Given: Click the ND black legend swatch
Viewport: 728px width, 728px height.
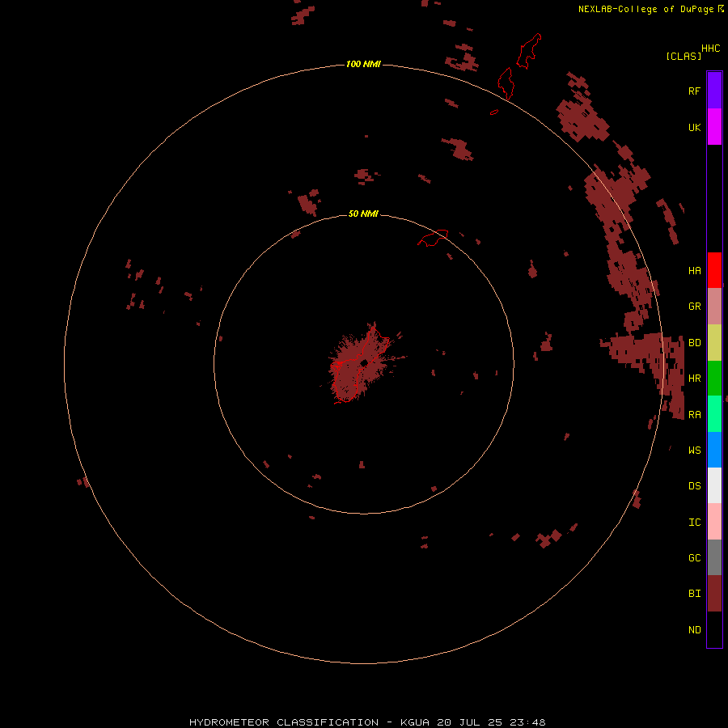Looking at the screenshot, I should [x=714, y=629].
